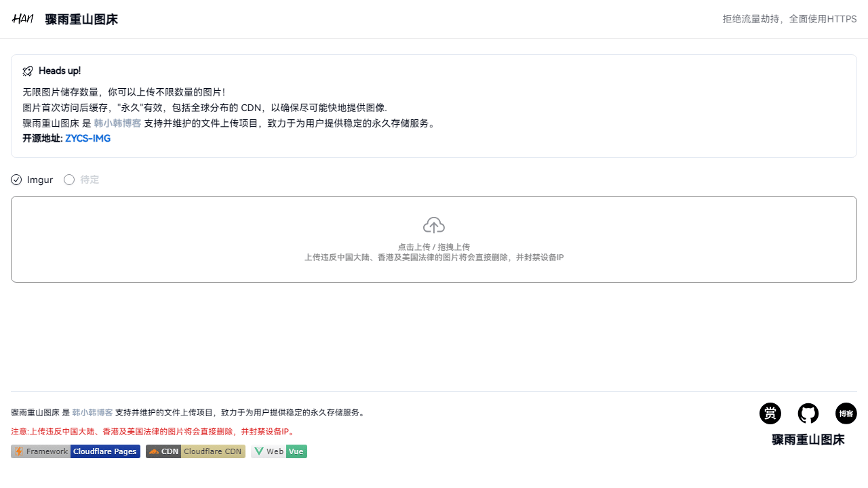Click the HAN logo in the header

click(22, 19)
